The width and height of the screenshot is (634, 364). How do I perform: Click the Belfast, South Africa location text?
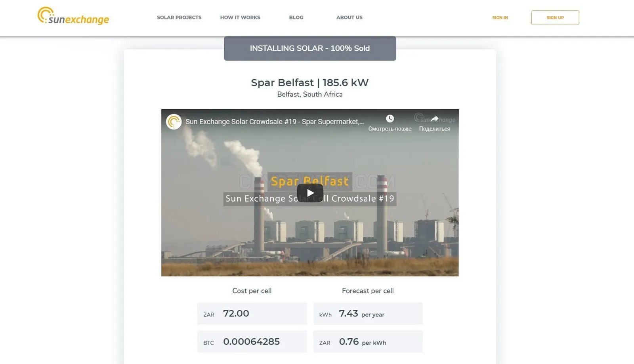(310, 94)
